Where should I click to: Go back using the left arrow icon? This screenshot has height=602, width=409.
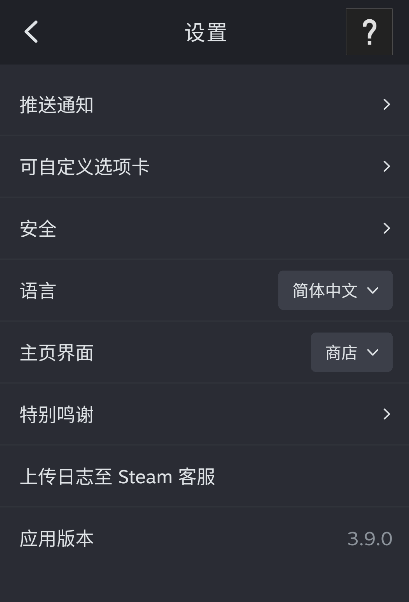coord(31,32)
